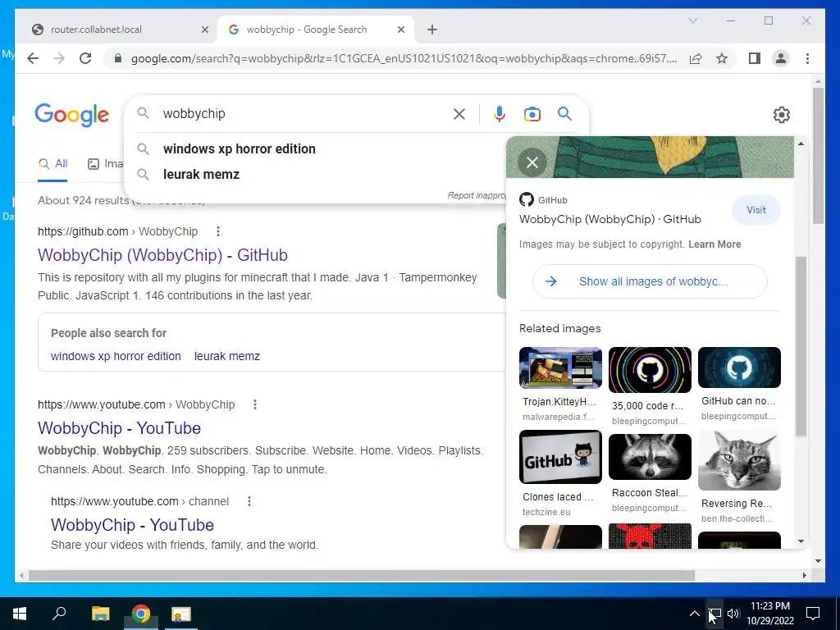Click Learn More about image copyright
Image resolution: width=840 pixels, height=630 pixels.
click(714, 244)
